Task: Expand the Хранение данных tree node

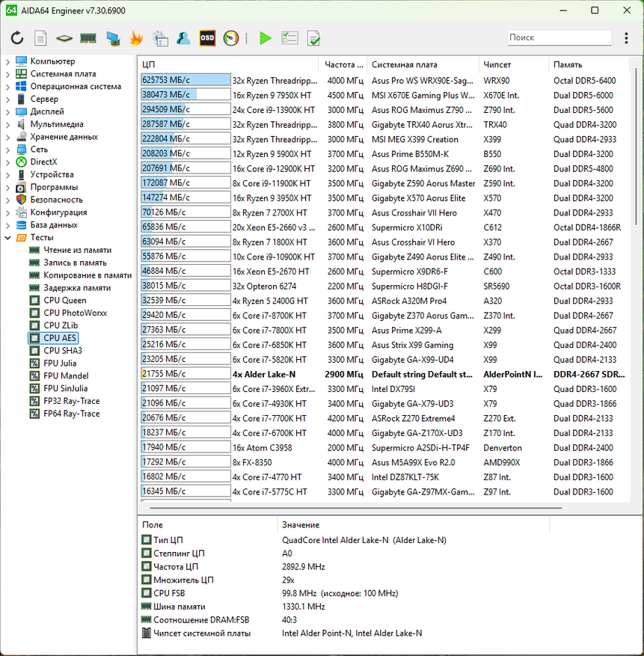Action: click(7, 137)
